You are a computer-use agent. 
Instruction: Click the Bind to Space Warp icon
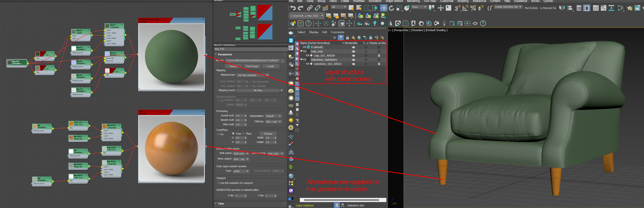(x=325, y=8)
